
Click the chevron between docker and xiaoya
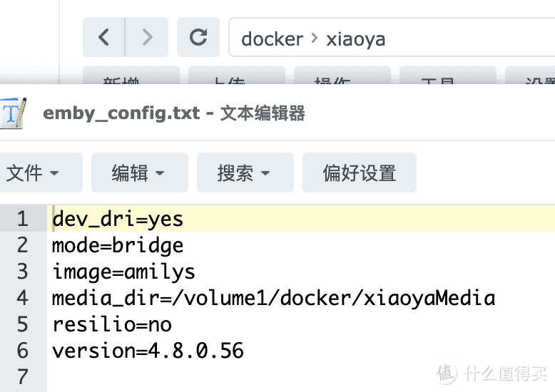pyautogui.click(x=315, y=38)
